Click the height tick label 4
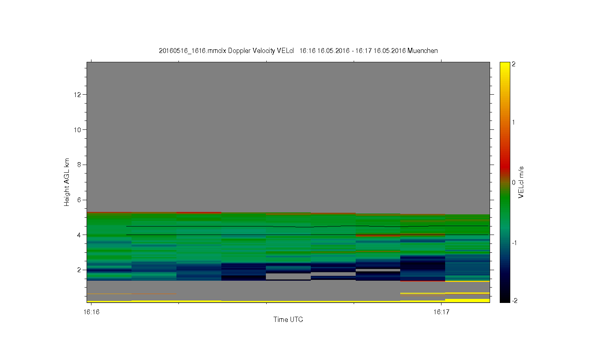Screen dimensions: 607x364 [80, 235]
